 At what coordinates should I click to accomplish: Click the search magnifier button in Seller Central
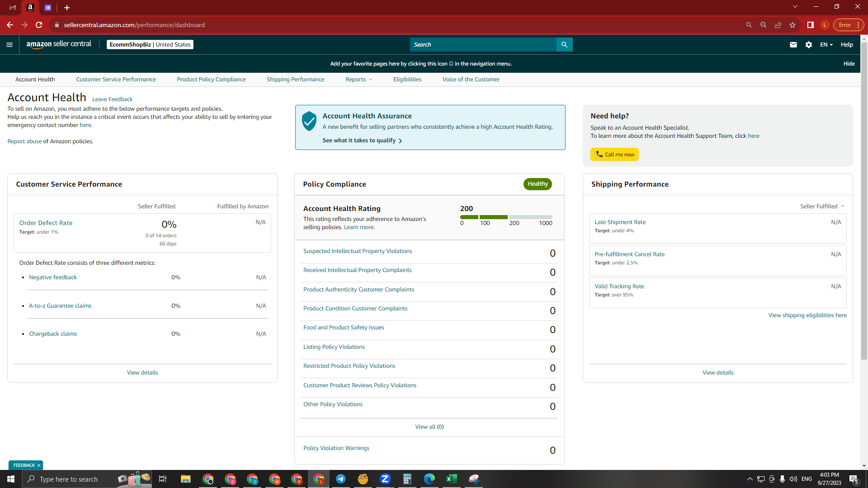click(564, 44)
